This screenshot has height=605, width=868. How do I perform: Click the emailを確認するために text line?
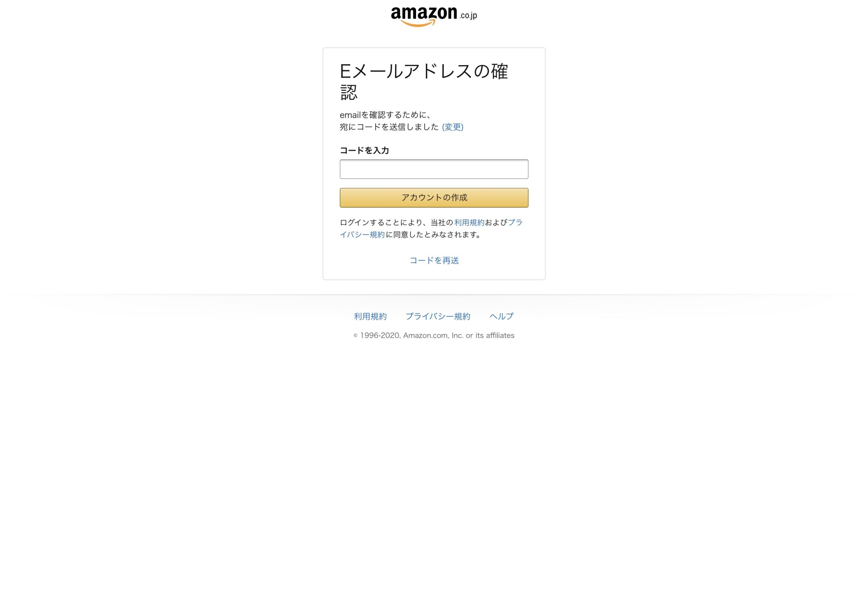[x=385, y=115]
